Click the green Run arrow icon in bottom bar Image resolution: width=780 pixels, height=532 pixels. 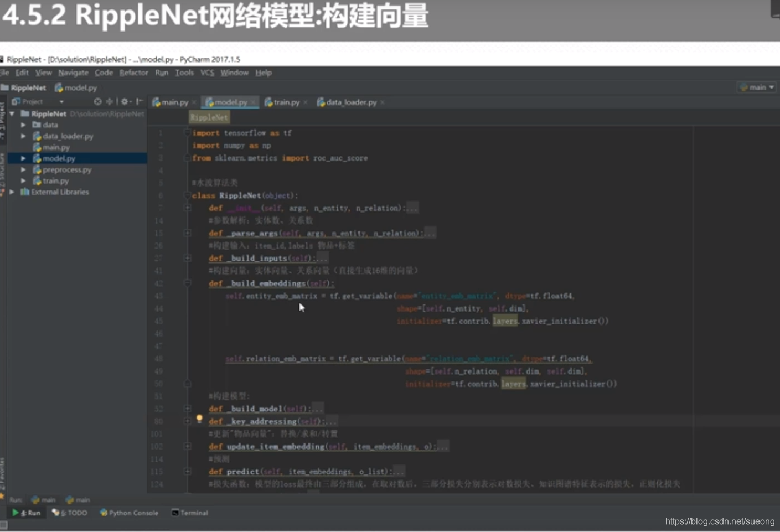point(16,513)
